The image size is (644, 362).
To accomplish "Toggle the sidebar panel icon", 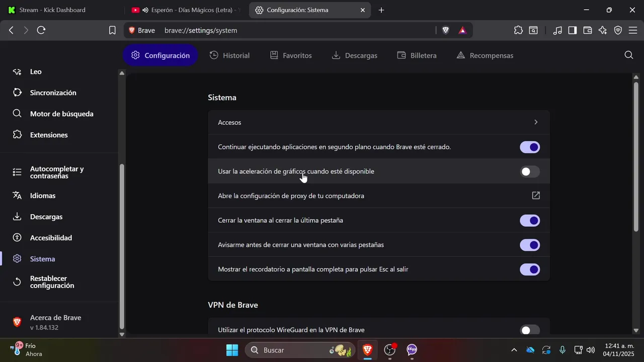I will pos(572,30).
